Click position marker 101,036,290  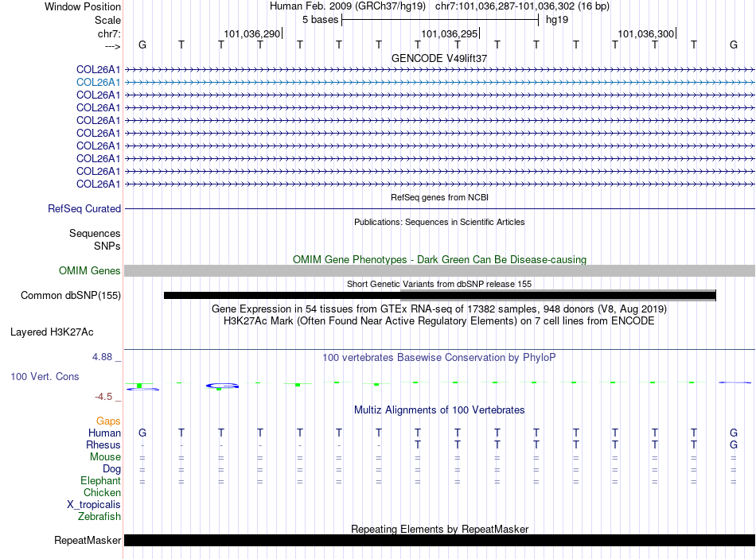[x=251, y=33]
